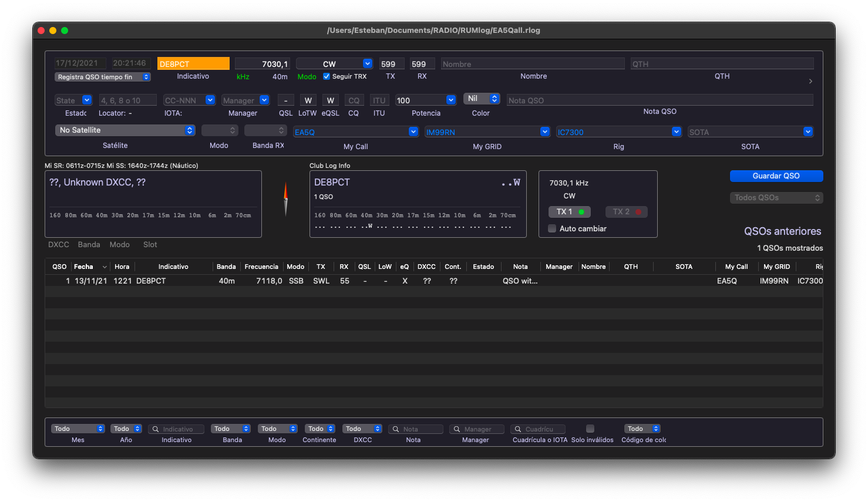Image resolution: width=868 pixels, height=502 pixels.
Task: Select the TX 2 transmitter button
Action: tap(626, 212)
